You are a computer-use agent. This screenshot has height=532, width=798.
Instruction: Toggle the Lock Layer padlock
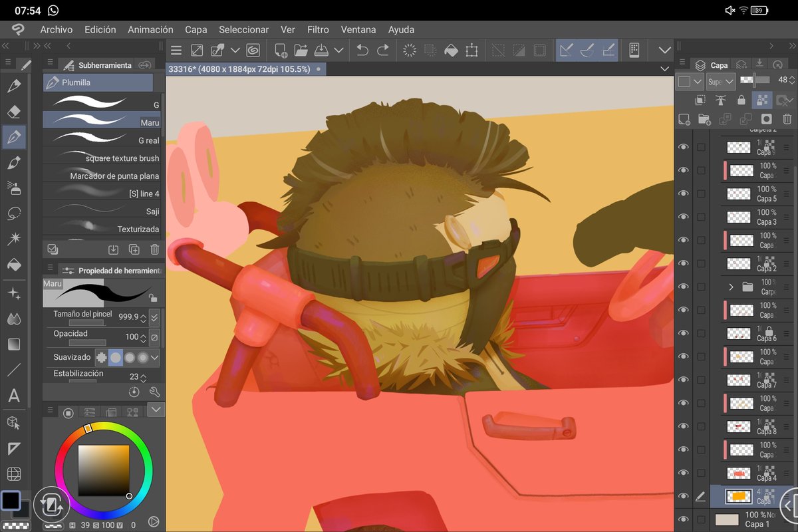tap(741, 100)
